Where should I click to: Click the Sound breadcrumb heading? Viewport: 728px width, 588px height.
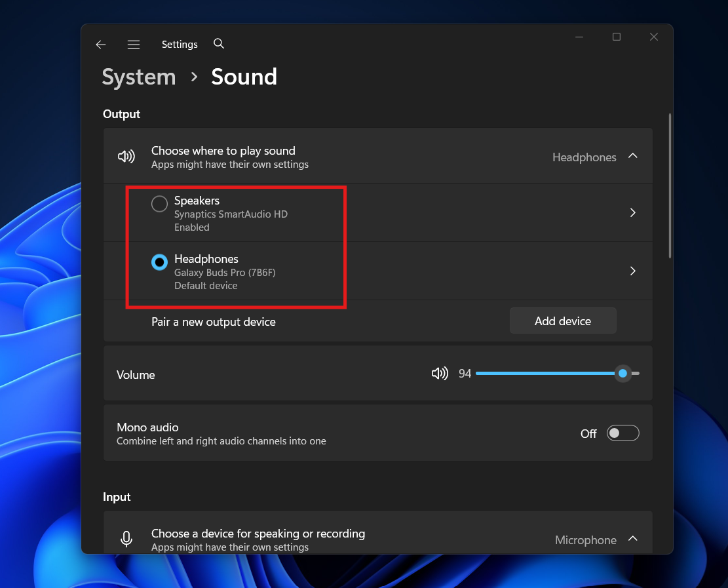pyautogui.click(x=243, y=77)
